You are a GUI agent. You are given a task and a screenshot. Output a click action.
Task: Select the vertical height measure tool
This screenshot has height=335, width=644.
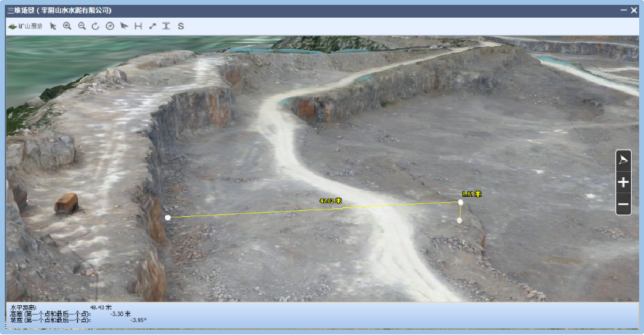point(166,26)
